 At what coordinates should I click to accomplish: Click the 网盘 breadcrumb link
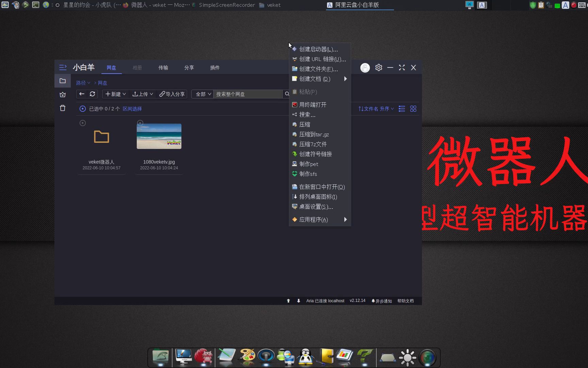[x=102, y=83]
